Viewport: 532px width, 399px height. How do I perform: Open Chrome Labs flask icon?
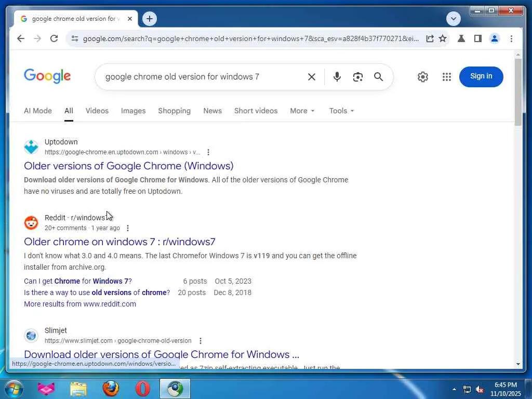pyautogui.click(x=461, y=38)
